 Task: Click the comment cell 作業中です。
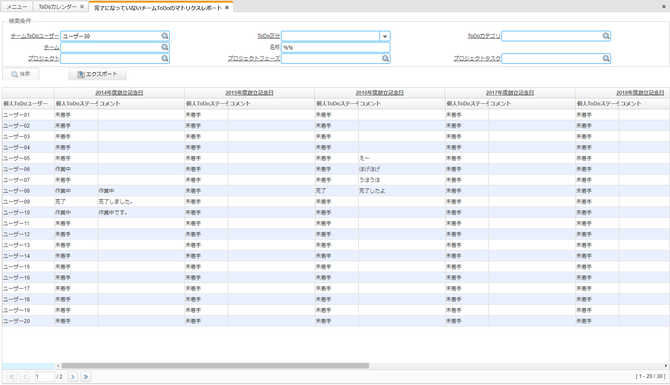pyautogui.click(x=141, y=212)
